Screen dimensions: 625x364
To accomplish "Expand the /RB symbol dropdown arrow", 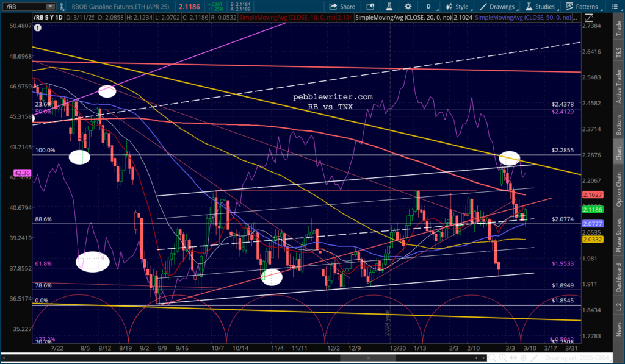I will tap(50, 6).
